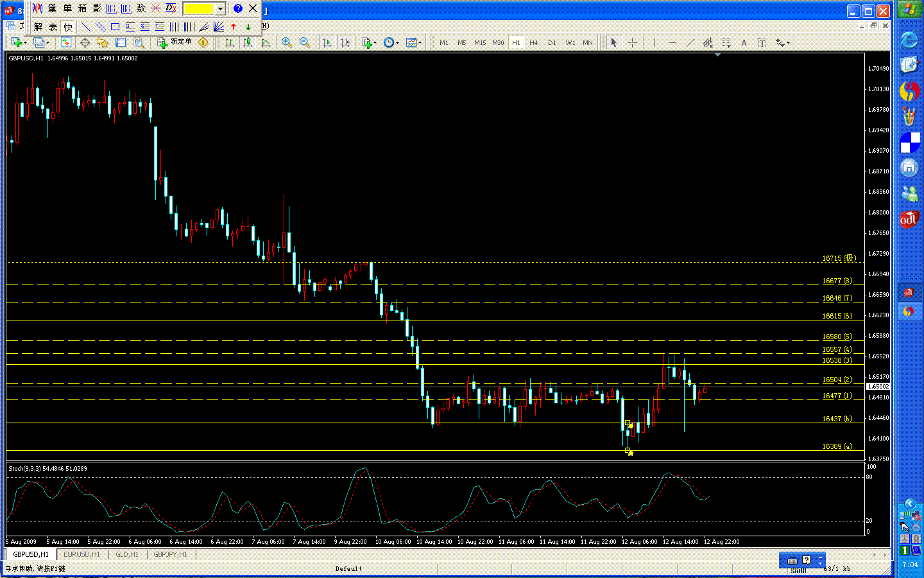Toggle the Data Window crosshair-circle icon
This screenshot has width=924, height=578.
(84, 42)
